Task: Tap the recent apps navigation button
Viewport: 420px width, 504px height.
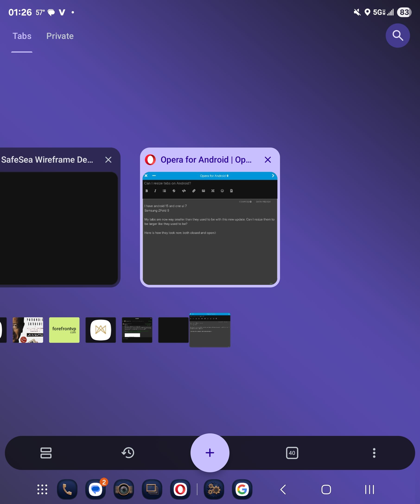Action: [369, 489]
